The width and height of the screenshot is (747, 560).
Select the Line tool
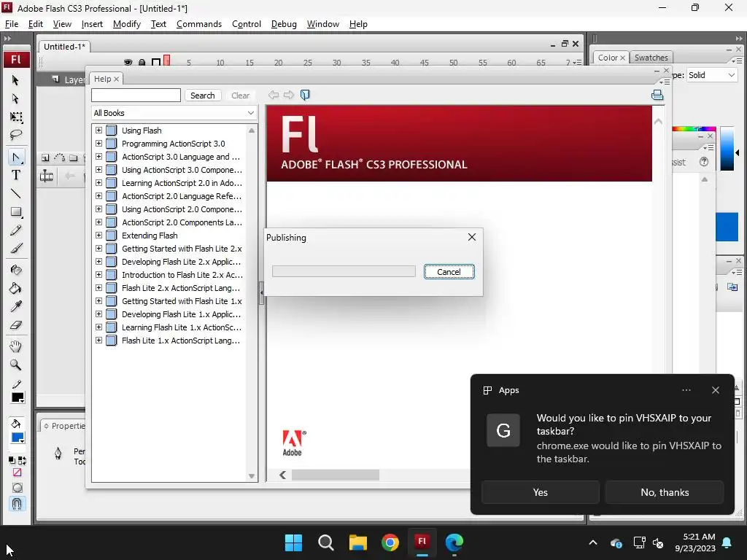16,194
